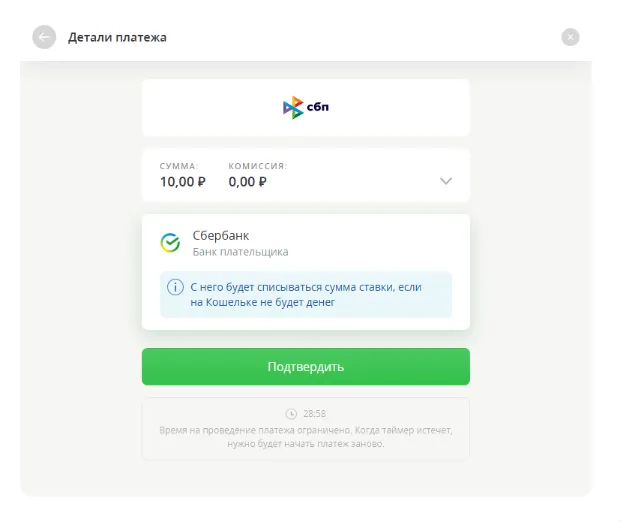This screenshot has width=621, height=522.
Task: Click the 10,00 ₽ sum amount
Action: pos(182,182)
